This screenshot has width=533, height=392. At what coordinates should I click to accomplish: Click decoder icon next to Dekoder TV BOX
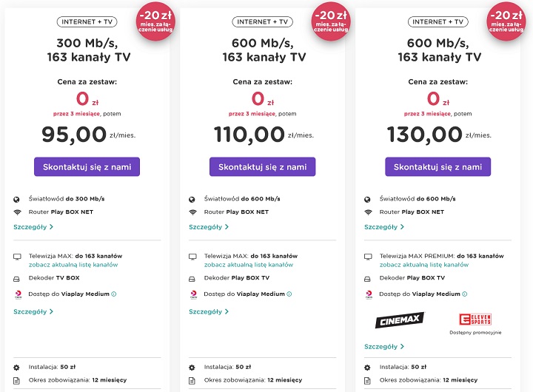coord(17,278)
